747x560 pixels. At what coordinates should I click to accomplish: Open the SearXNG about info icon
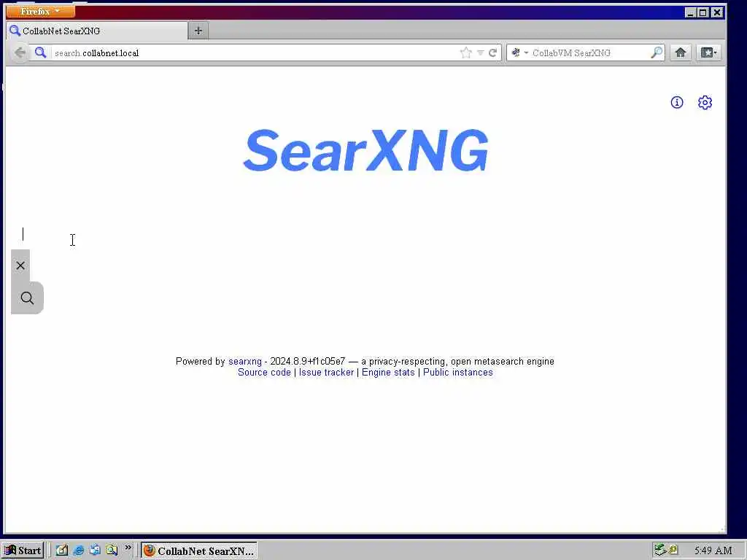(x=677, y=102)
